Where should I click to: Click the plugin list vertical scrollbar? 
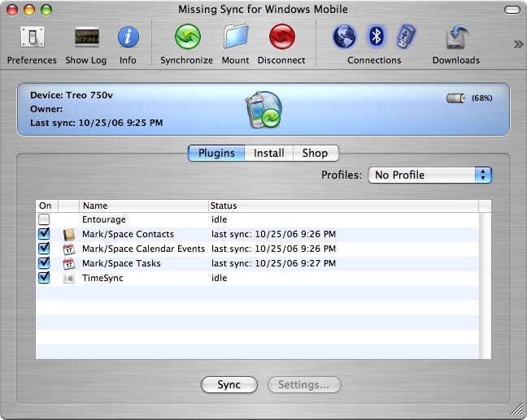(485, 286)
